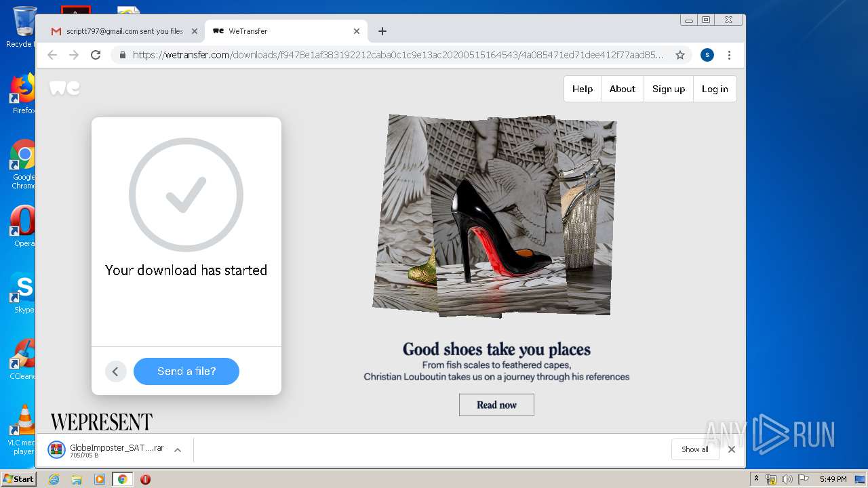Go forward with browser forward arrow
868x488 pixels.
tap(74, 55)
